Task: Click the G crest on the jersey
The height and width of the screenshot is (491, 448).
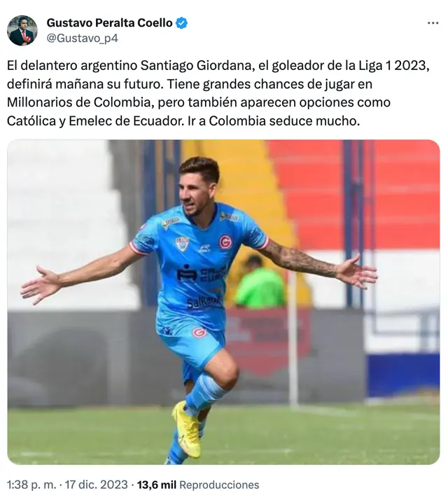Action: point(225,242)
